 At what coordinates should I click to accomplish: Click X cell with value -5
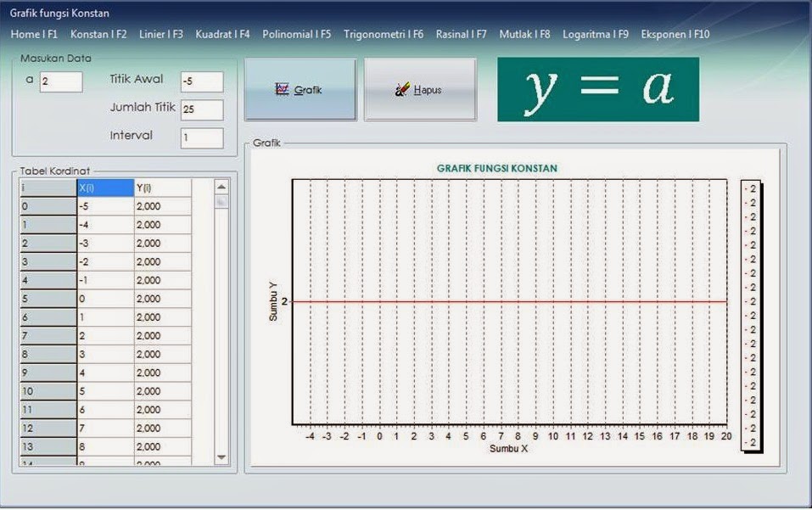click(x=106, y=206)
